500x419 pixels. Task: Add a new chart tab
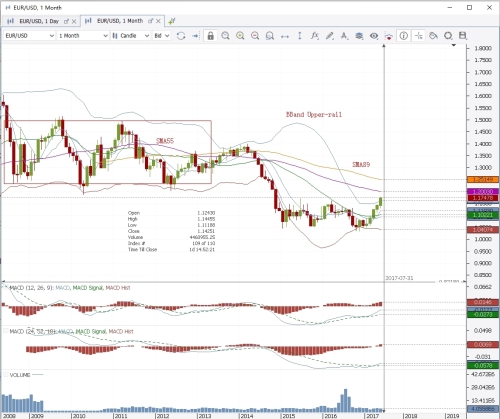[172, 21]
